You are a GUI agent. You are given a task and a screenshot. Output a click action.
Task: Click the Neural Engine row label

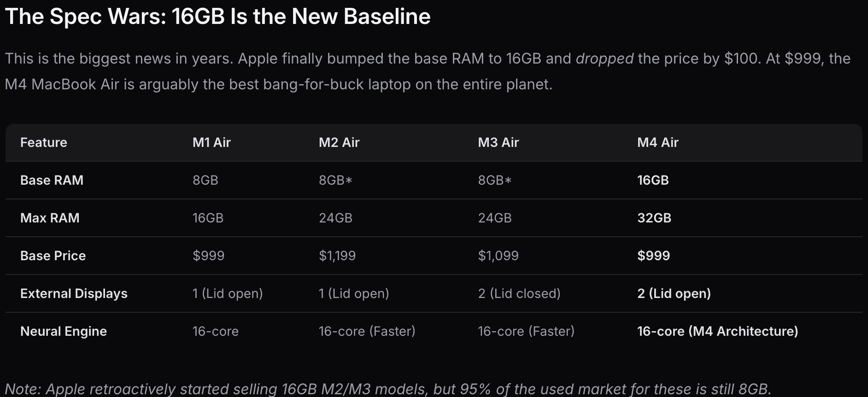point(64,331)
